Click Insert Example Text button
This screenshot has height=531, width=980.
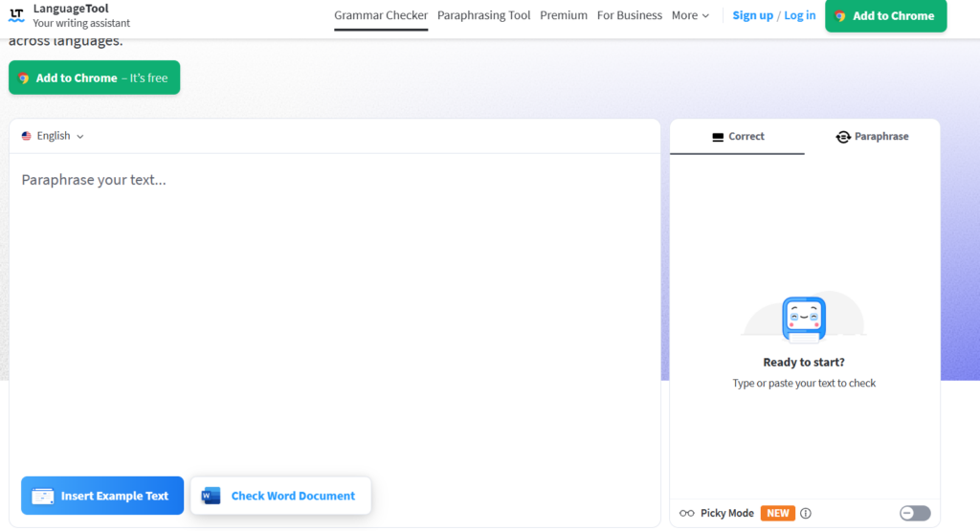coord(102,496)
